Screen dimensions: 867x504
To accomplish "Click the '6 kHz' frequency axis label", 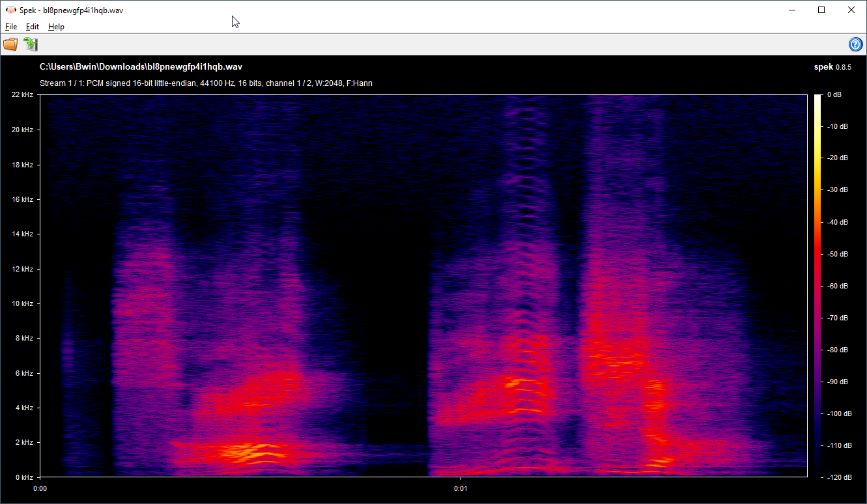I will tap(26, 373).
